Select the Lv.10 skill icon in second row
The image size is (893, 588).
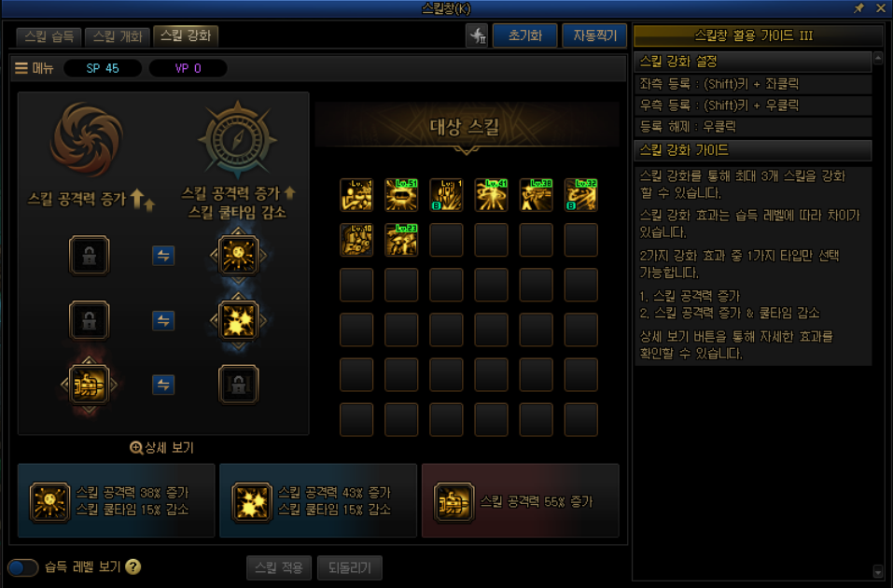(x=356, y=240)
